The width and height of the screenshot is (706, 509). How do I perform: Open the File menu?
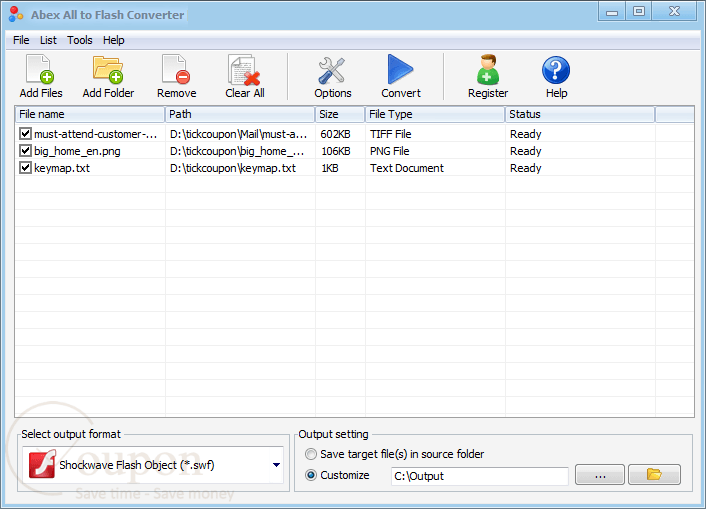point(21,40)
